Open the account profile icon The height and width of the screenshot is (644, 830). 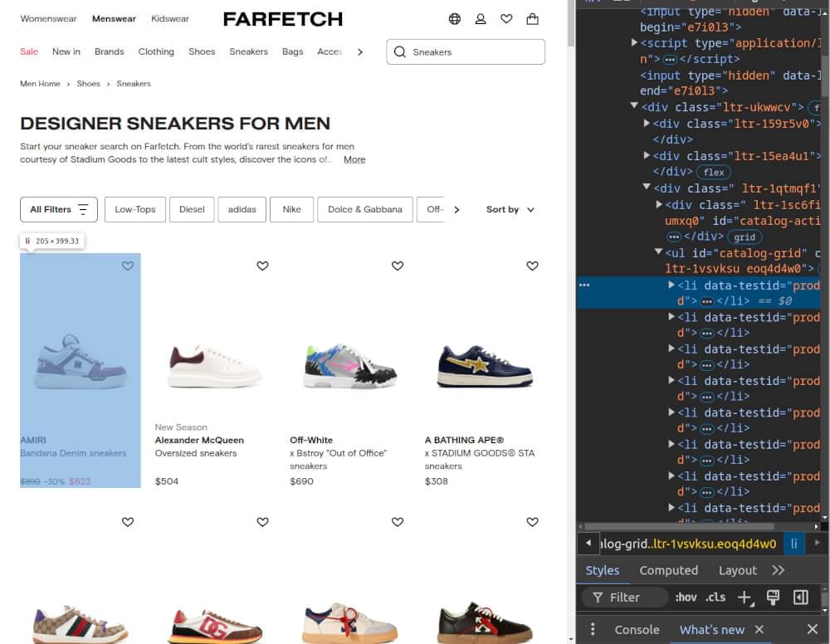pos(481,19)
